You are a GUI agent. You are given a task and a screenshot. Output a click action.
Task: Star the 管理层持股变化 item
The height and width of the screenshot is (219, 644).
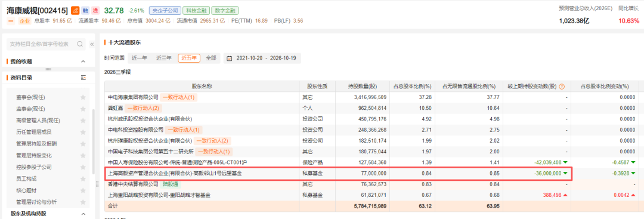point(83,155)
